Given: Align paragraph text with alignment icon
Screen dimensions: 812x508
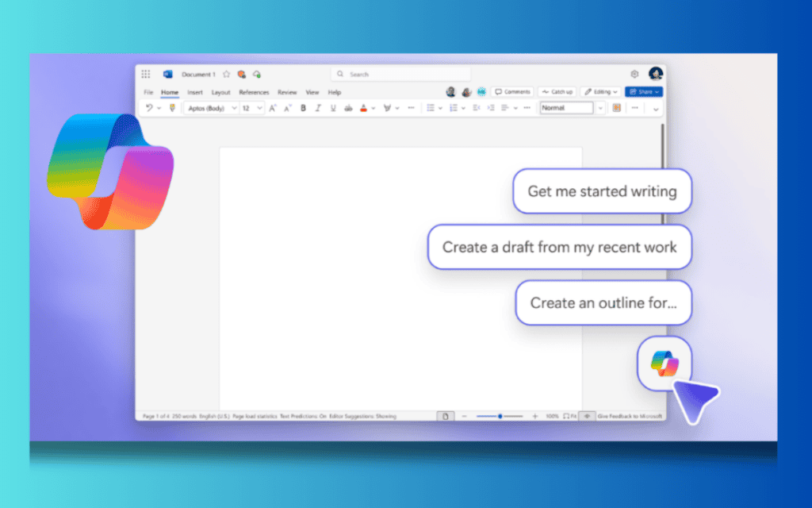Looking at the screenshot, I should (x=505, y=108).
